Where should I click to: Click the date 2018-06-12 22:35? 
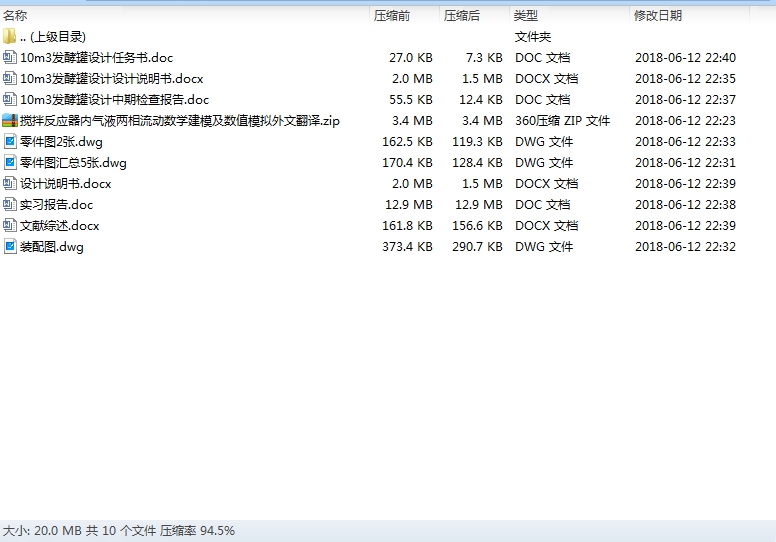(x=685, y=78)
